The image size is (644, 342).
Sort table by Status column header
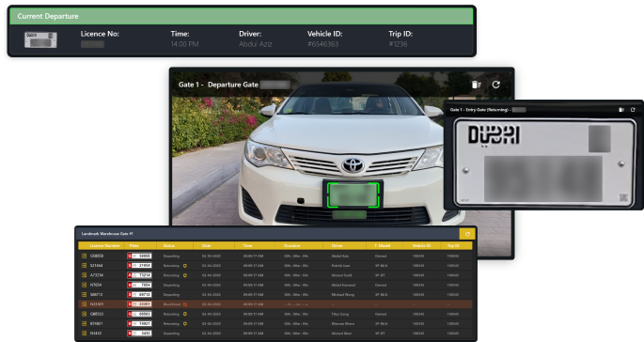(169, 245)
